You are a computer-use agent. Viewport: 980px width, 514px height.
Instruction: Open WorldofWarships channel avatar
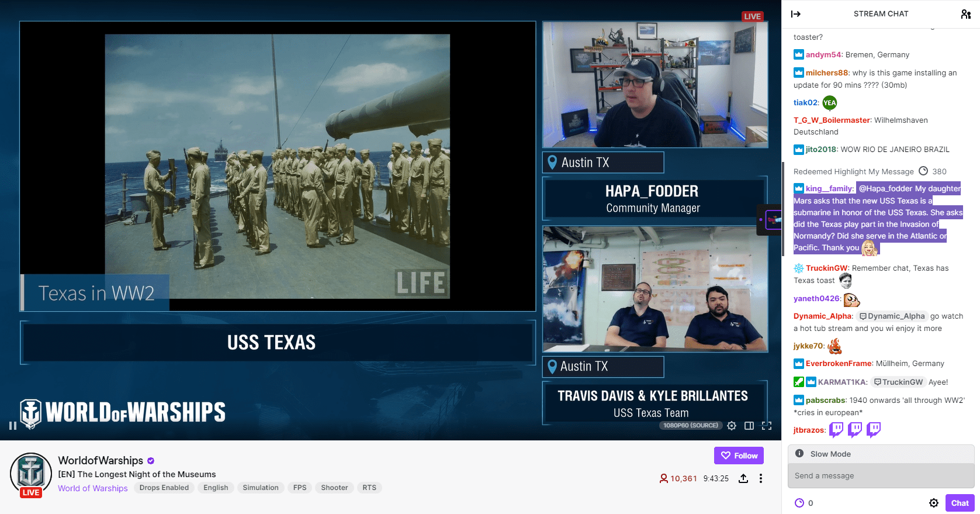point(31,473)
